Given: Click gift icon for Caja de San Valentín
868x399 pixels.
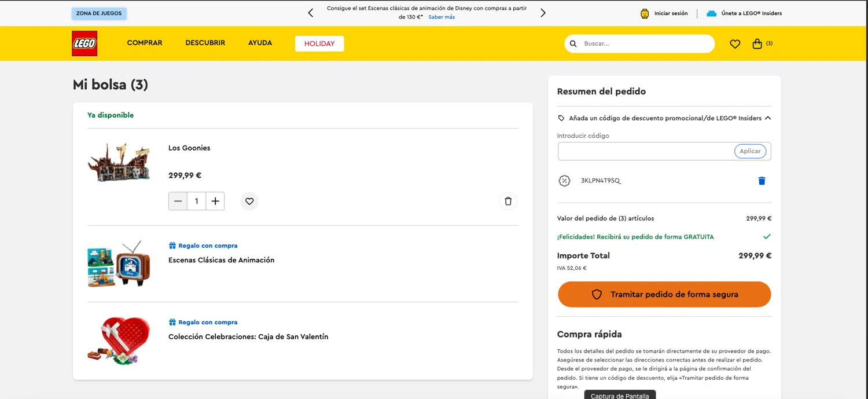Looking at the screenshot, I should coord(172,322).
